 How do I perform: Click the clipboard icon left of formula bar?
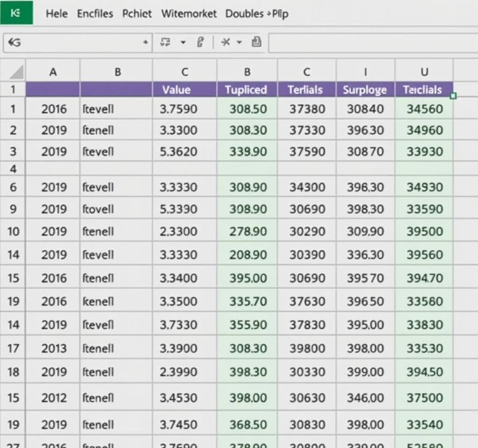[x=256, y=42]
